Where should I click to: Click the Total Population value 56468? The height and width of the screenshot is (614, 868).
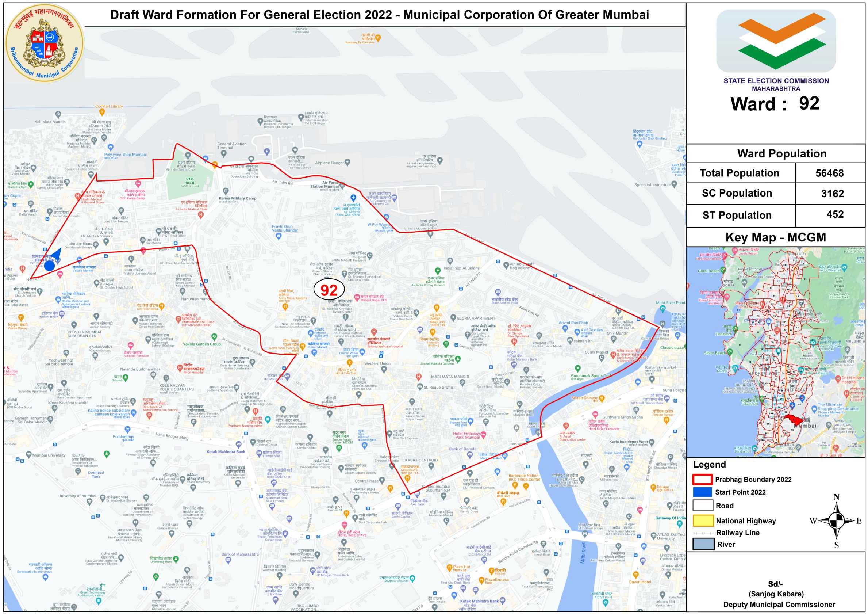click(829, 173)
